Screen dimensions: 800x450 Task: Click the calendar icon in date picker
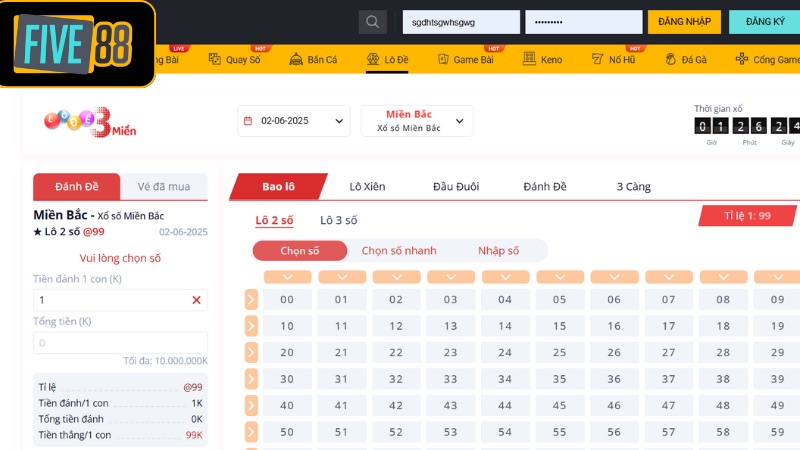click(248, 121)
